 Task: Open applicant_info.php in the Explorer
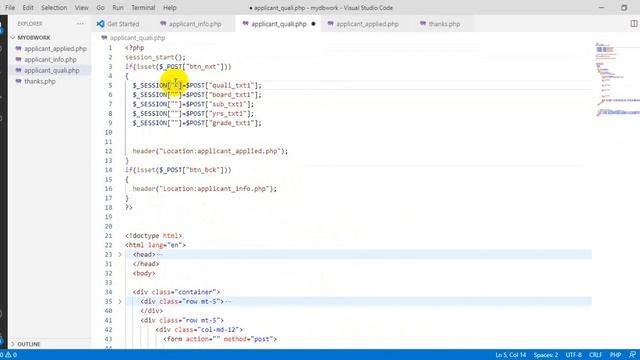(x=50, y=60)
